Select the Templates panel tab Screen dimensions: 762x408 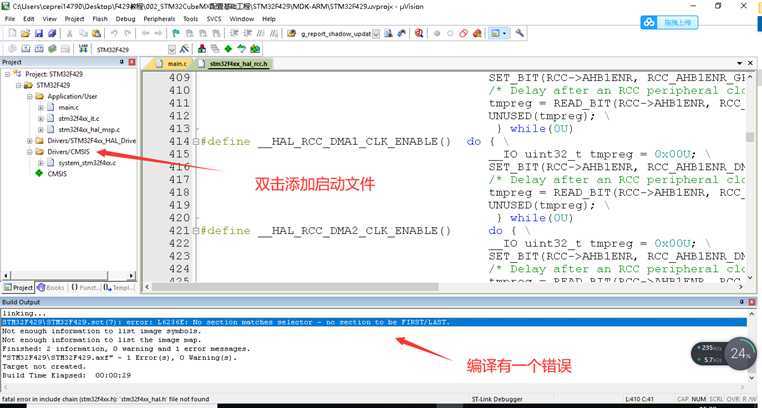(119, 288)
